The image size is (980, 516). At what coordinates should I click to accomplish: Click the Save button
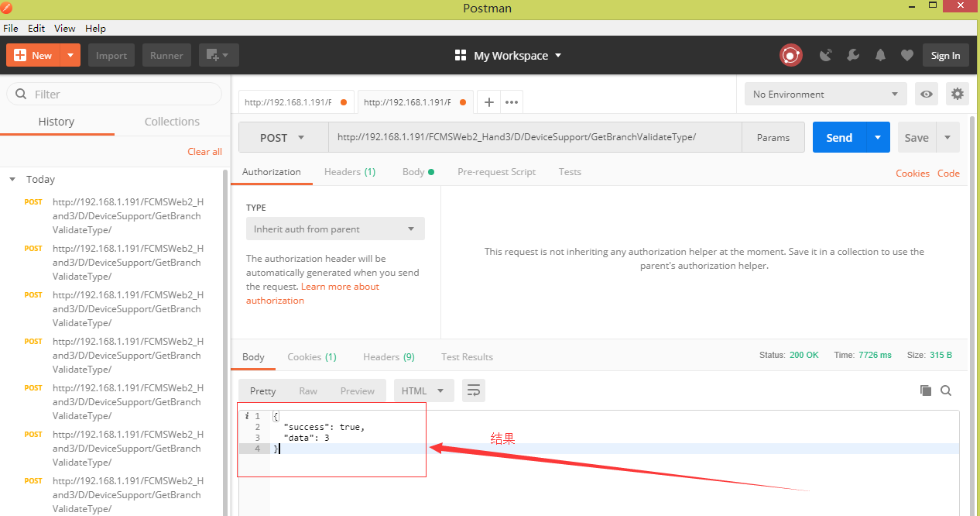(x=917, y=137)
